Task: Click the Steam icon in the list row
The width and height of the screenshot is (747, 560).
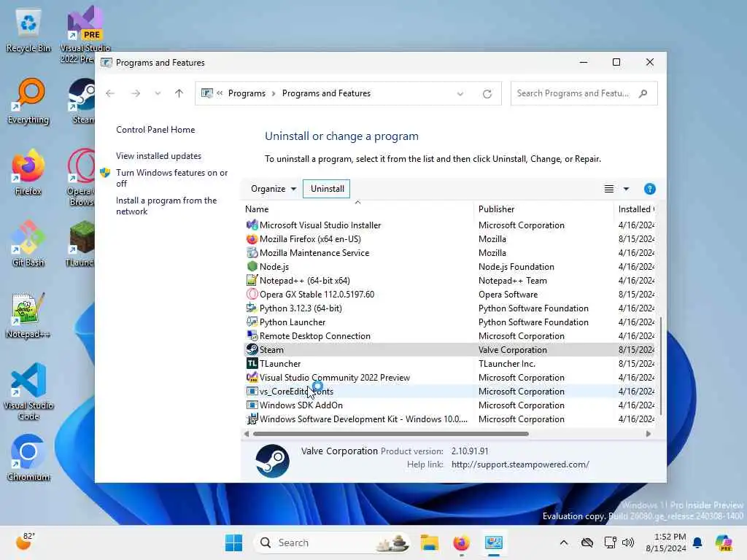Action: point(252,349)
